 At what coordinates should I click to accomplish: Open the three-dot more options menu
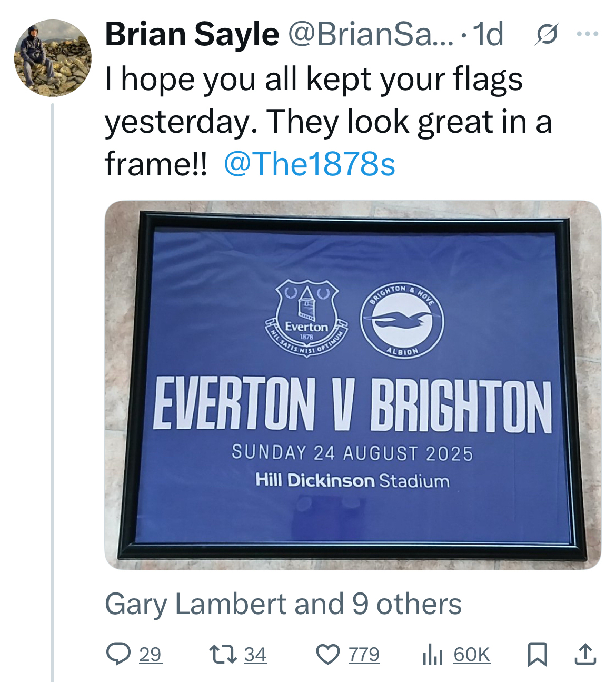point(588,34)
